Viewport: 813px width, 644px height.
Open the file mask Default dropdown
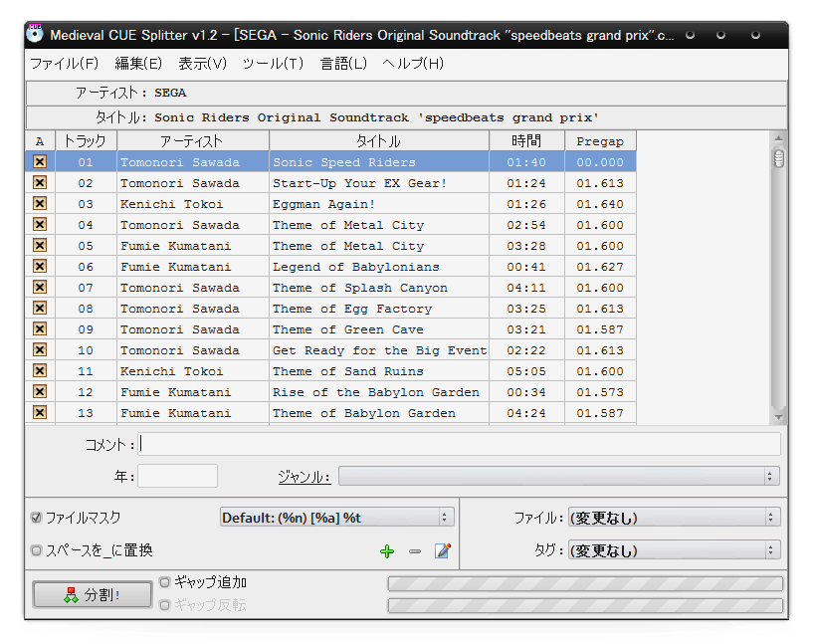tap(337, 518)
